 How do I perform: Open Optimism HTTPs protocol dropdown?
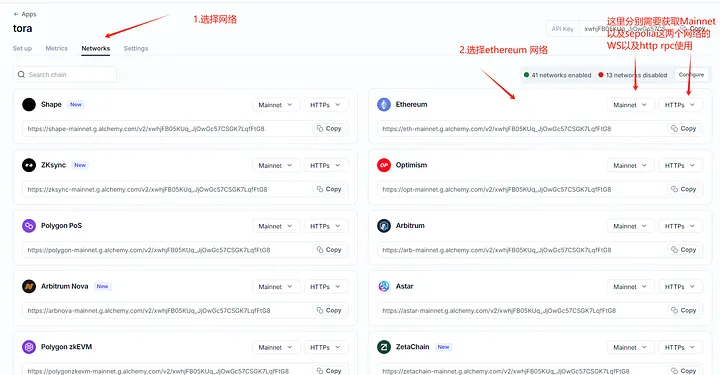pyautogui.click(x=681, y=165)
